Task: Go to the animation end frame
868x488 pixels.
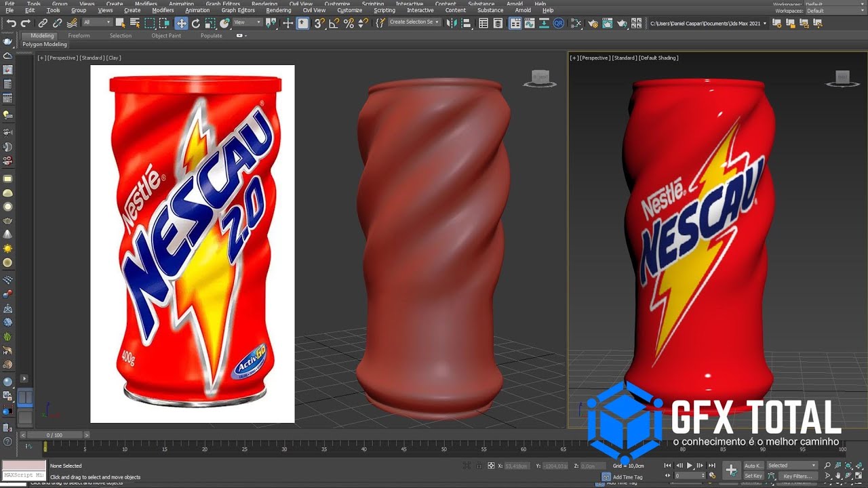Action: click(x=712, y=466)
